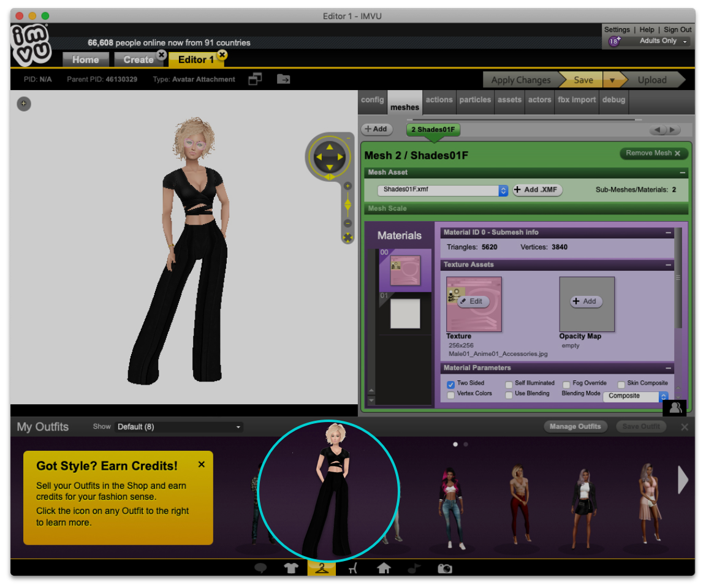Enable the Vertex Colors checkbox
The width and height of the screenshot is (706, 588).
pos(450,395)
